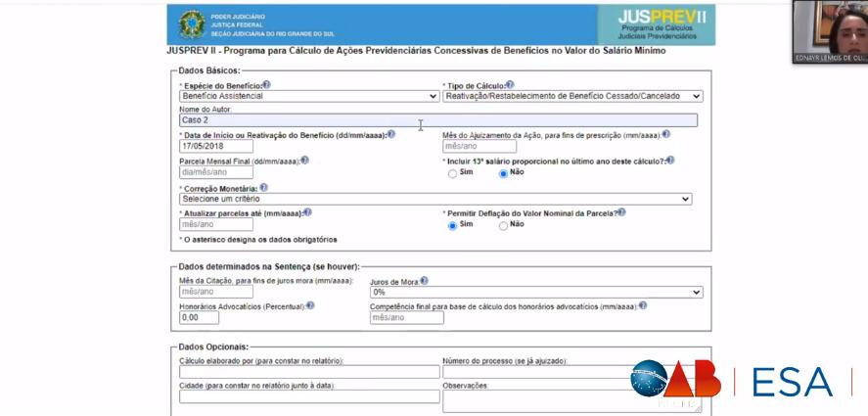This screenshot has width=868, height=416.
Task: Click help icon beside Parcela Mensal Final
Action: [304, 161]
